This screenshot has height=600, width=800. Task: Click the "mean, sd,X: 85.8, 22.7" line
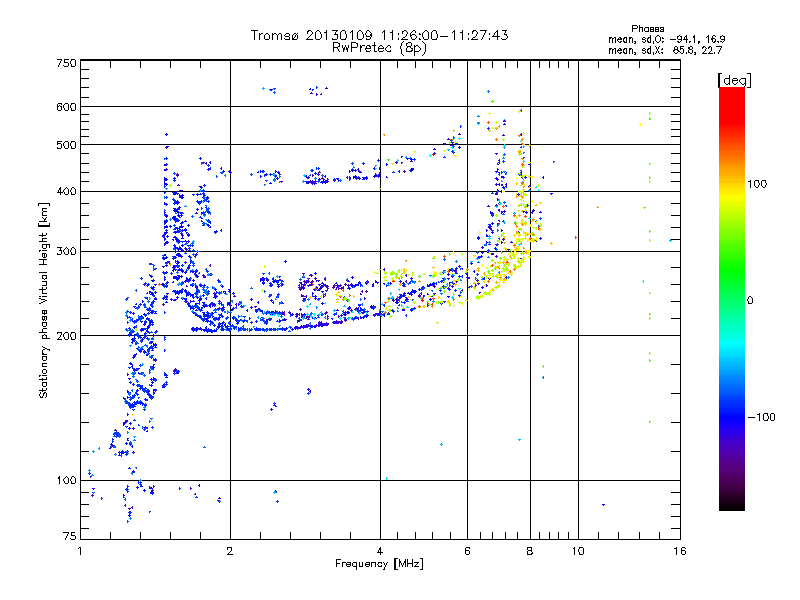[665, 51]
